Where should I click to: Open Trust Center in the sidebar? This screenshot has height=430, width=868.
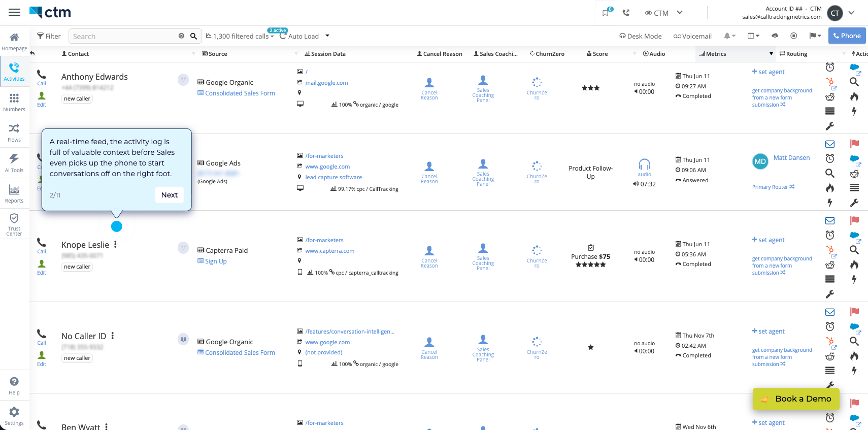14,224
